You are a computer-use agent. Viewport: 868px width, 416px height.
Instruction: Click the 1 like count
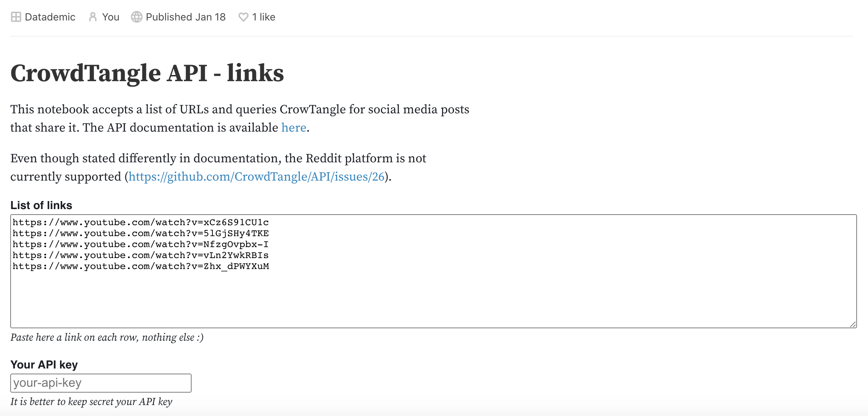(x=264, y=17)
